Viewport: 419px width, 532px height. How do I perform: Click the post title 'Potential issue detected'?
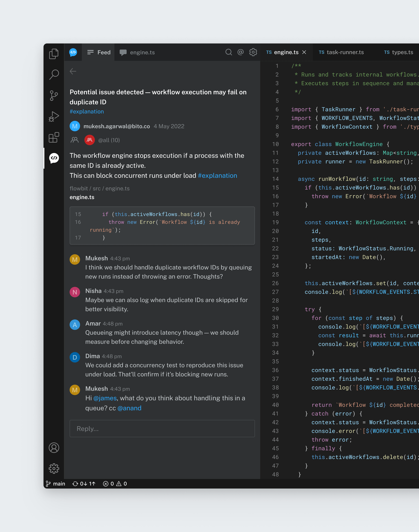(x=158, y=97)
